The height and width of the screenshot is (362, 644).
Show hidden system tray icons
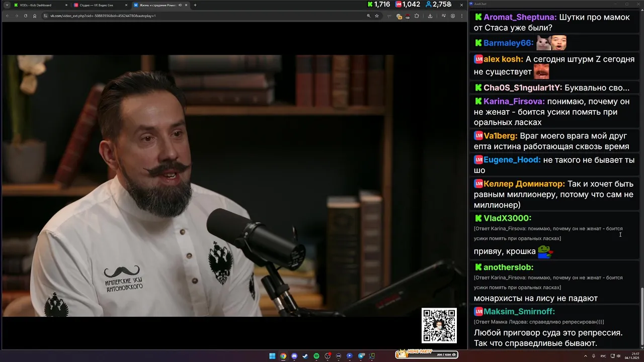point(585,356)
